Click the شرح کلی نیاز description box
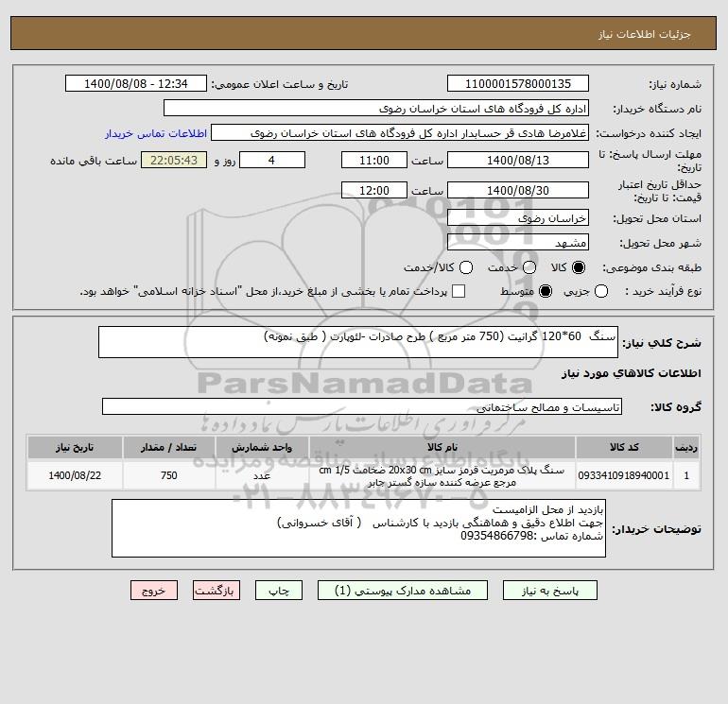Image resolution: width=728 pixels, height=704 pixels. (x=358, y=342)
